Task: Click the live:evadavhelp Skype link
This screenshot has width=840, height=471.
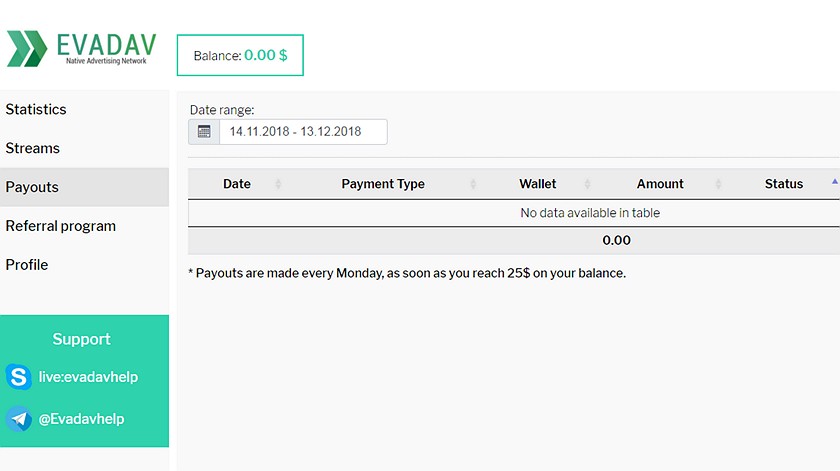Action: (88, 377)
